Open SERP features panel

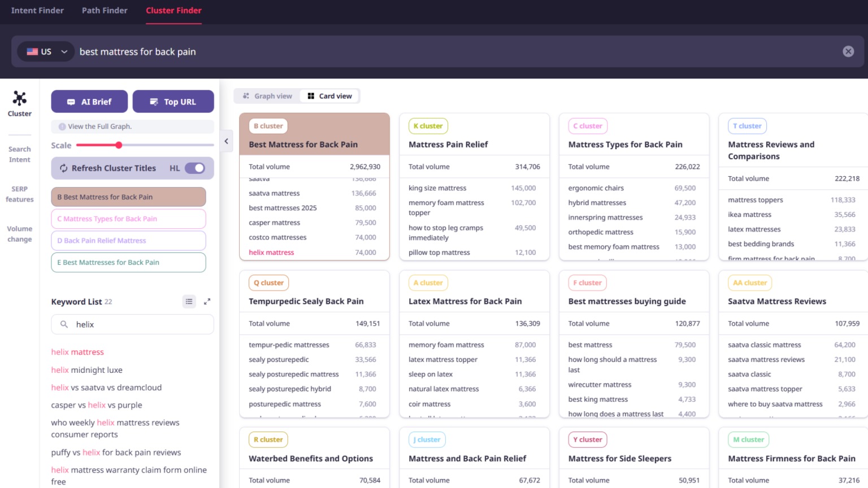(19, 194)
